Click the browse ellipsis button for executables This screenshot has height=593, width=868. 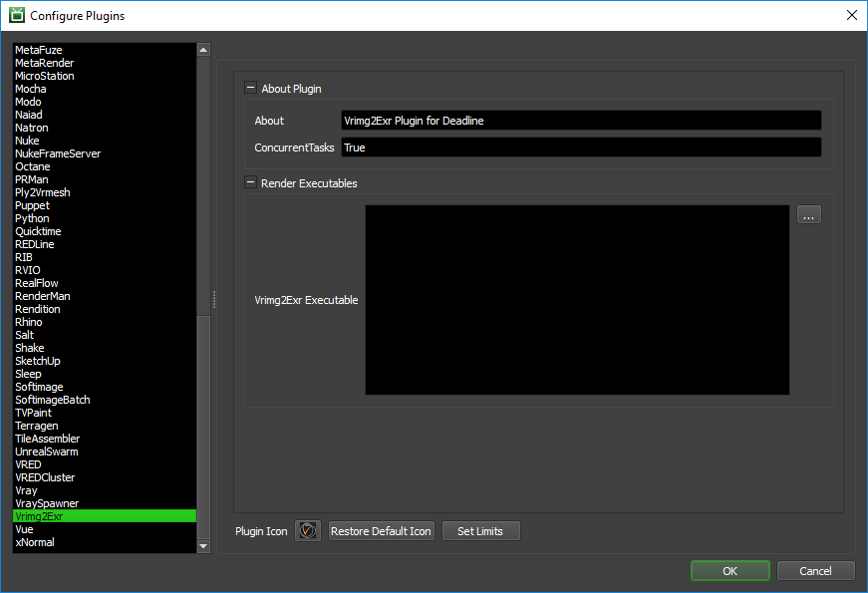point(808,214)
